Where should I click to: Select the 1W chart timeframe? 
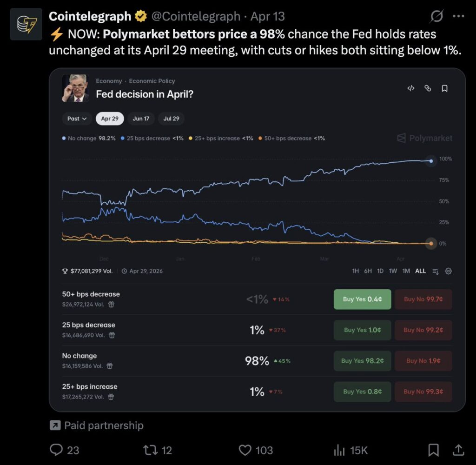(x=393, y=271)
